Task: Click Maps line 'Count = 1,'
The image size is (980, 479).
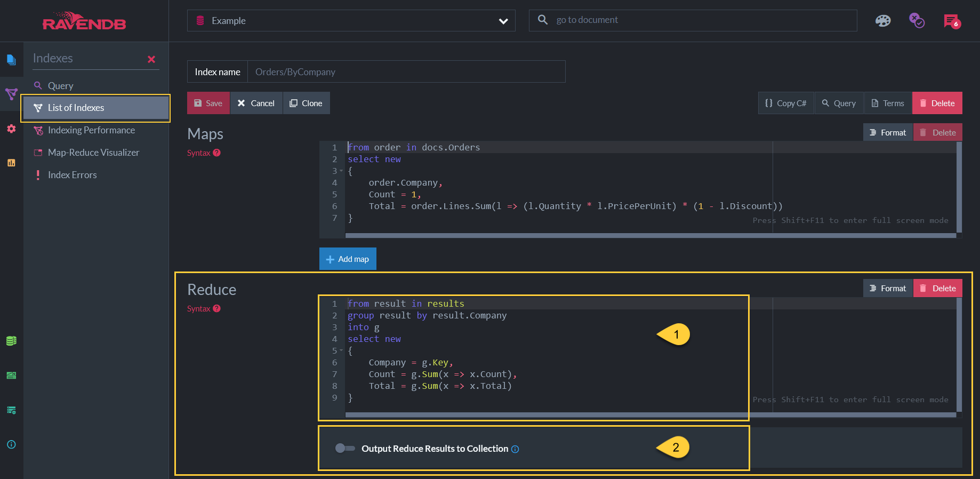Action: 395,194
